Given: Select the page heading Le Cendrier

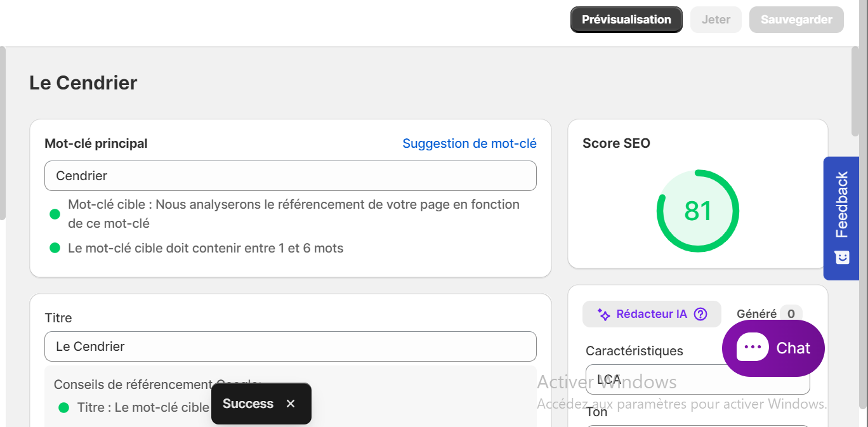Looking at the screenshot, I should [83, 83].
